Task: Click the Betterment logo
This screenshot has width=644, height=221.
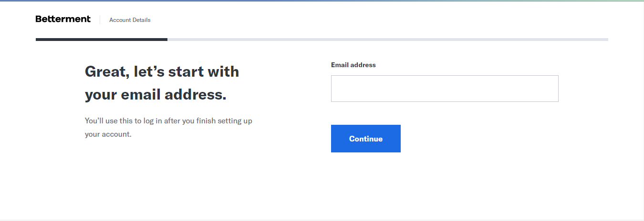Action: (x=63, y=20)
